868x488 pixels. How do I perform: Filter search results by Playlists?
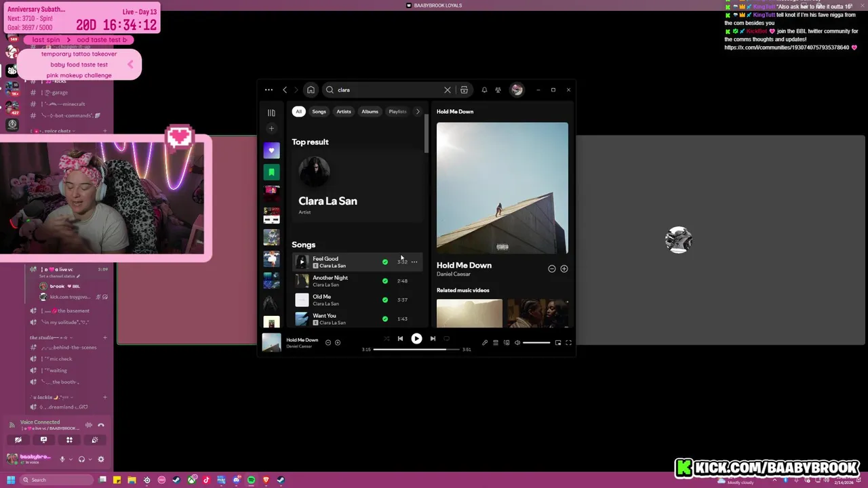[397, 111]
